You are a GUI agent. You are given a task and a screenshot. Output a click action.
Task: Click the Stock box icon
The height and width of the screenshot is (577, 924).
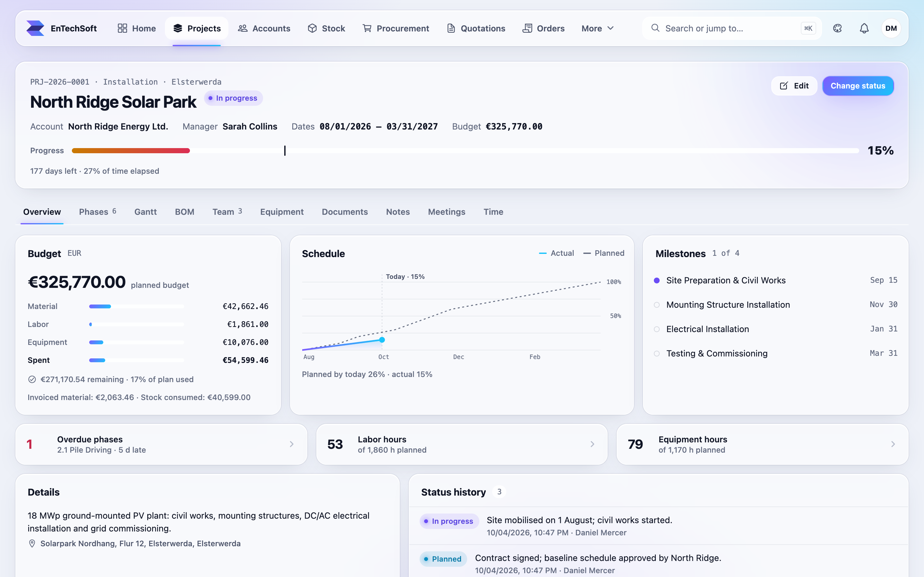pyautogui.click(x=312, y=28)
